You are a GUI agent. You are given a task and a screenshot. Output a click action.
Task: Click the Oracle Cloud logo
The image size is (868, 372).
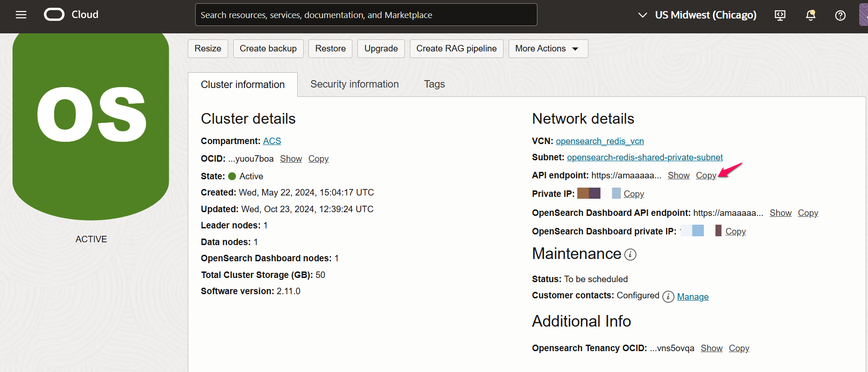pyautogui.click(x=54, y=15)
